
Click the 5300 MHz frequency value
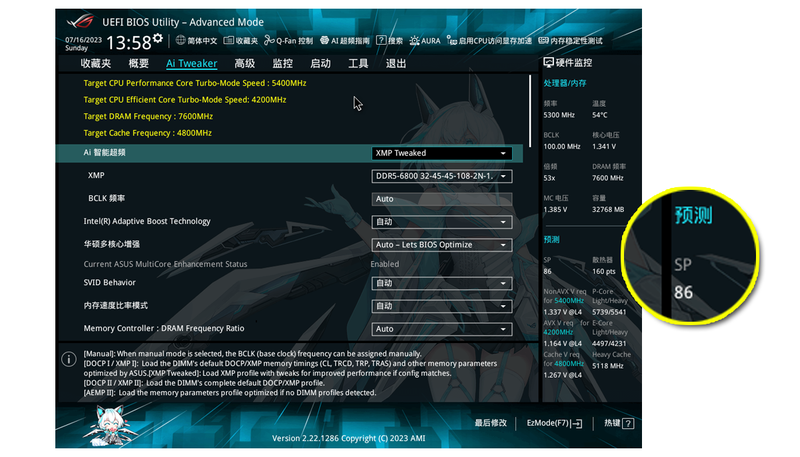559,115
